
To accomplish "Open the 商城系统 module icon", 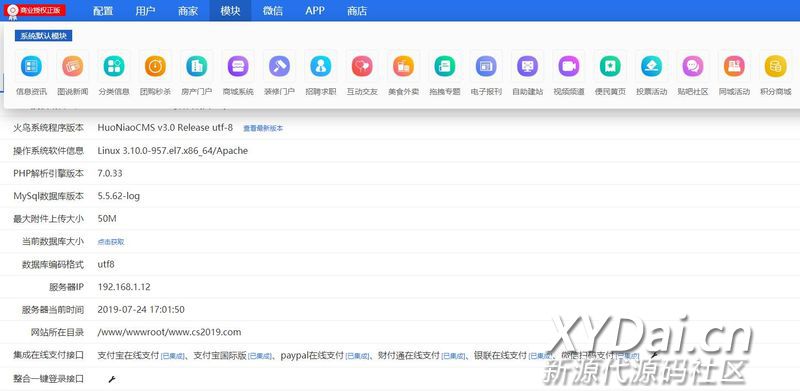I will (x=238, y=66).
